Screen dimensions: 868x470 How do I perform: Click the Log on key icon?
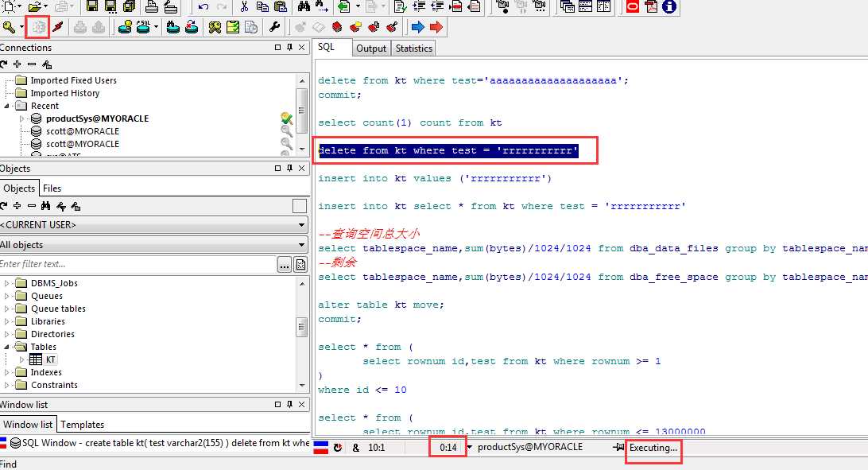point(9,26)
